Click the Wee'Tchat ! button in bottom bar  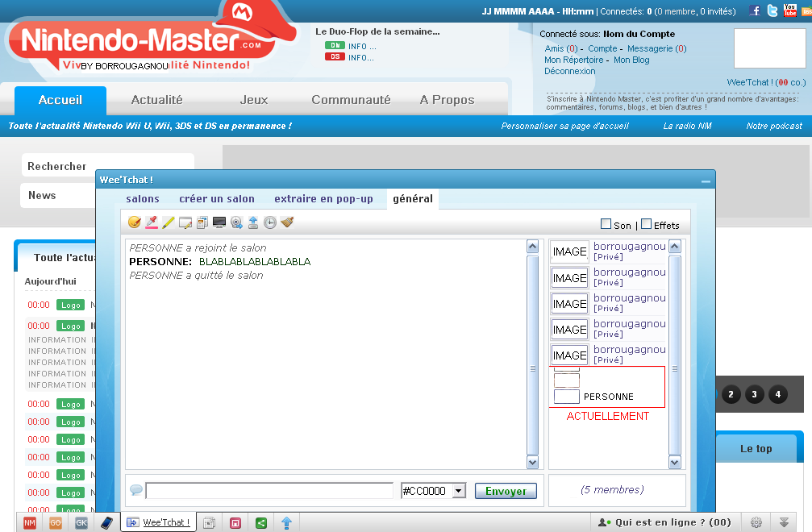pyautogui.click(x=158, y=522)
